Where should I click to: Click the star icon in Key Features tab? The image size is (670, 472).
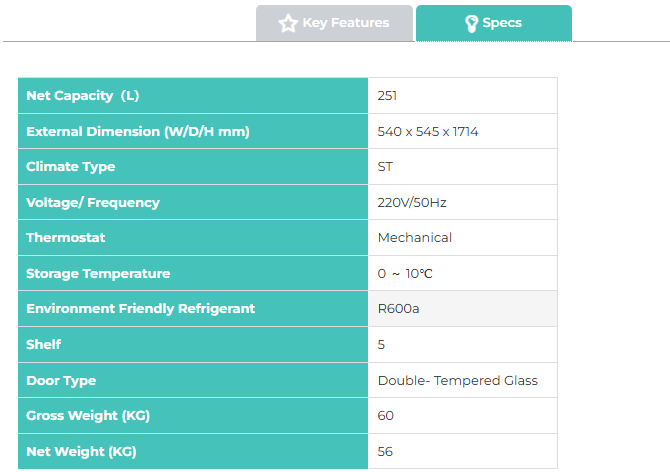pos(288,23)
